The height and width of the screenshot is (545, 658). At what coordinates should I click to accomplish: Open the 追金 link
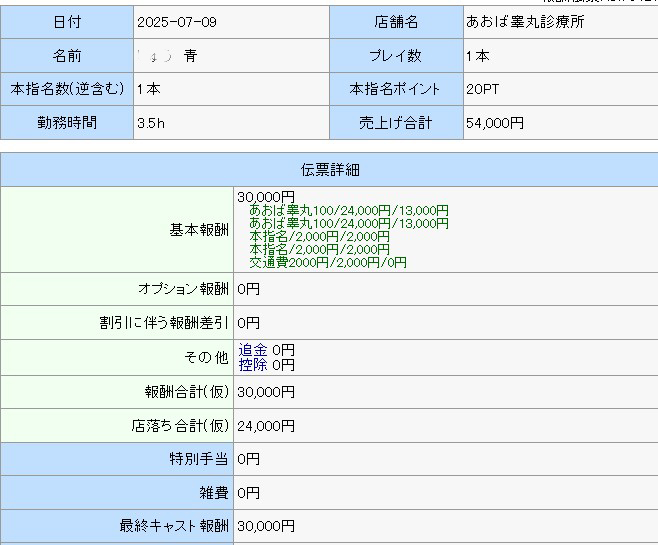click(x=253, y=349)
